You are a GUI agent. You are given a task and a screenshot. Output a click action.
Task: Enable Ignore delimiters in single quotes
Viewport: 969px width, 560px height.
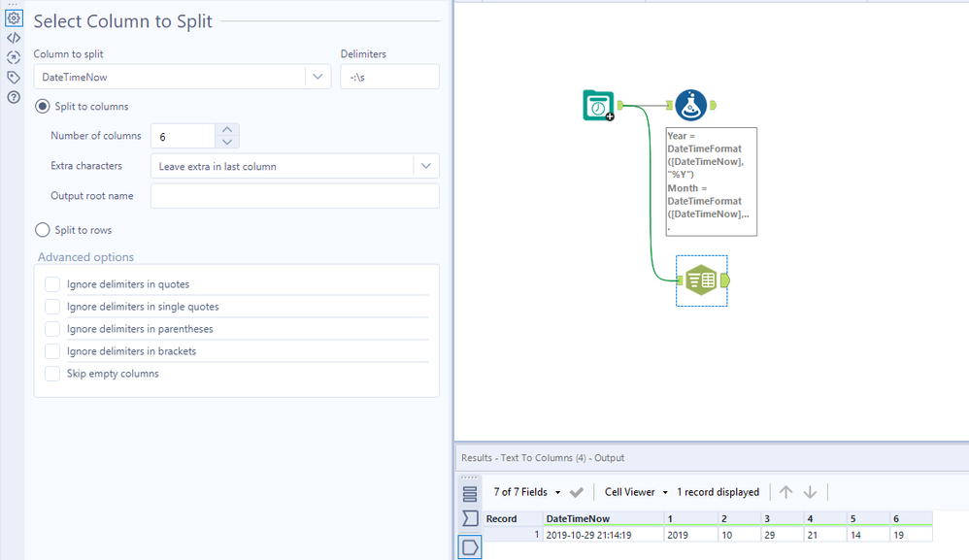(x=52, y=307)
